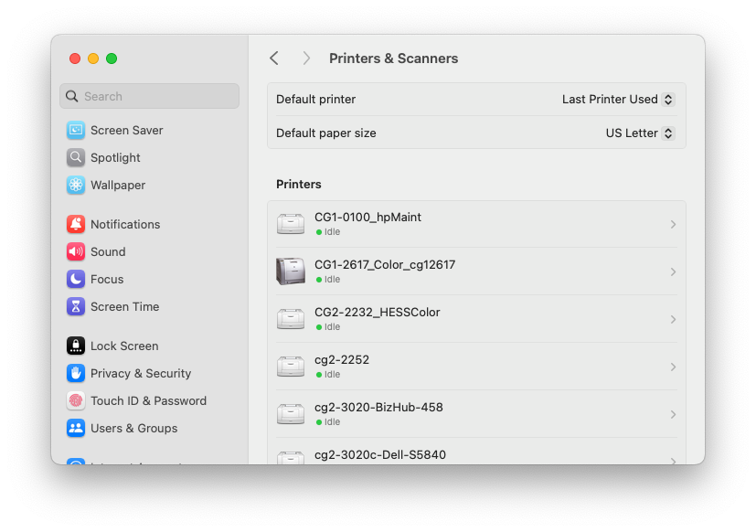This screenshot has width=756, height=532.
Task: Select the Screen Time hourglass icon
Action: tap(76, 306)
